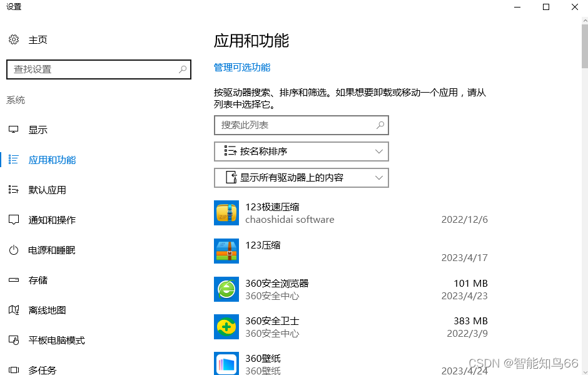This screenshot has height=375, width=588.
Task: Click the 360壁纸 app icon
Action: point(226,363)
